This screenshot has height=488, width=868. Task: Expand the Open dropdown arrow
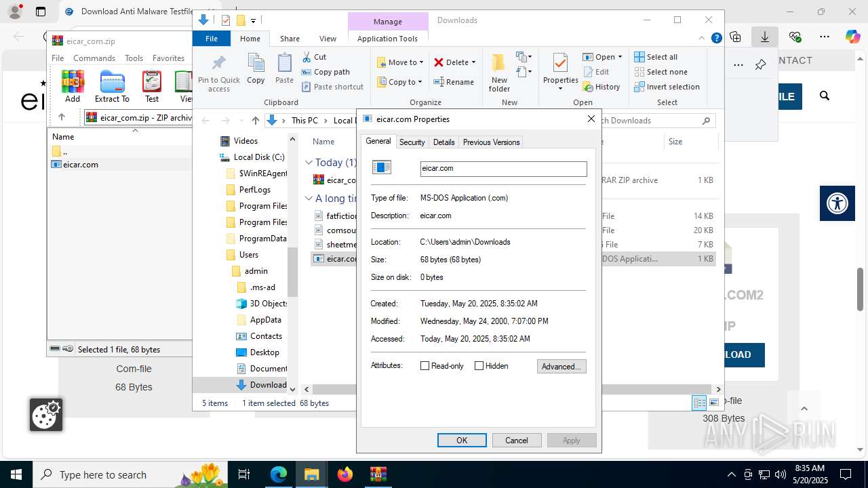620,57
